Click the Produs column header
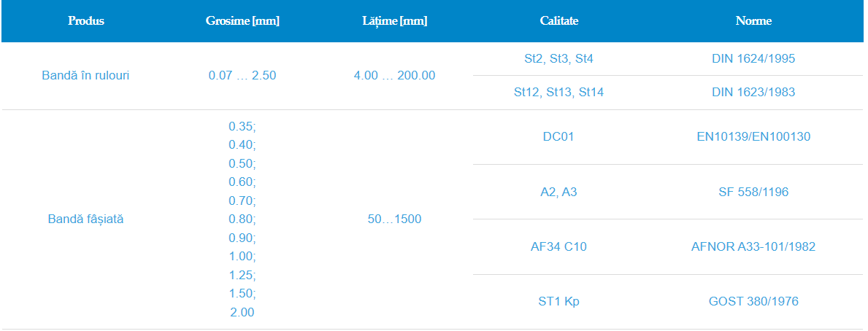868x331 pixels. pos(86,21)
